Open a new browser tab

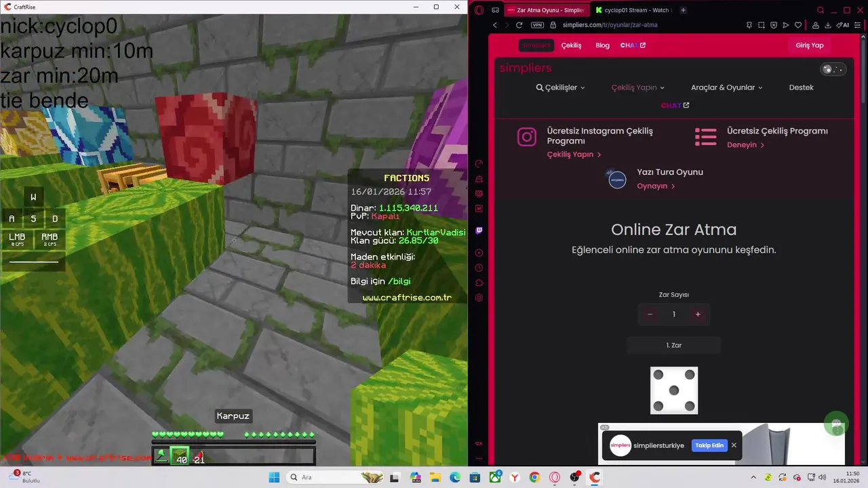click(683, 10)
